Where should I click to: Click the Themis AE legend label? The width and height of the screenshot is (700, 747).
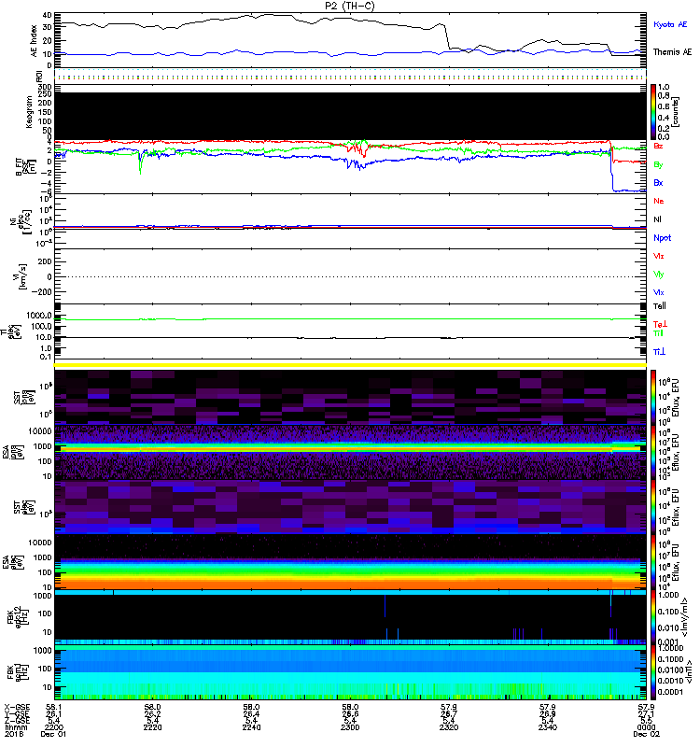point(672,52)
